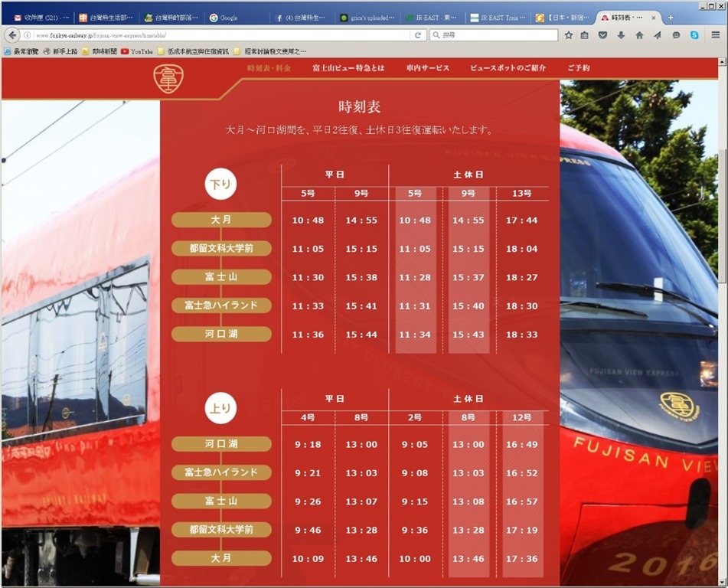The height and width of the screenshot is (588, 728).
Task: Click the 河口湖 station label in 上り table
Action: (x=221, y=443)
